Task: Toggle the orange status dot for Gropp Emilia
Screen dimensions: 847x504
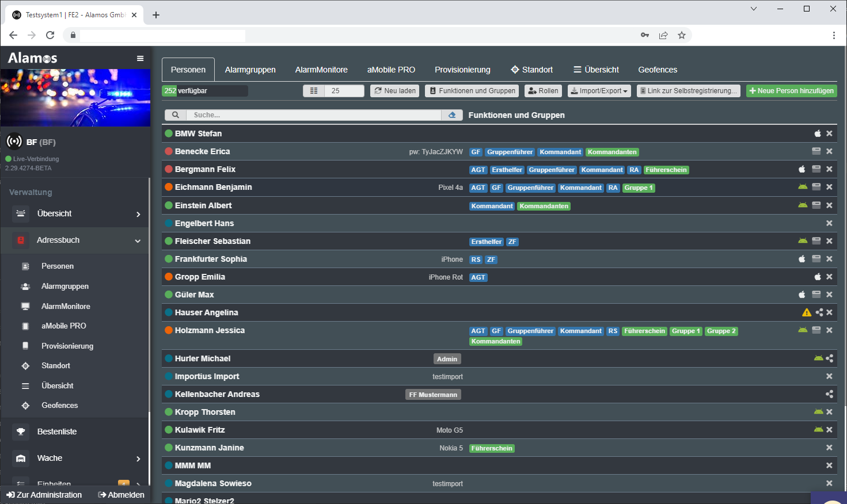Action: 169,277
